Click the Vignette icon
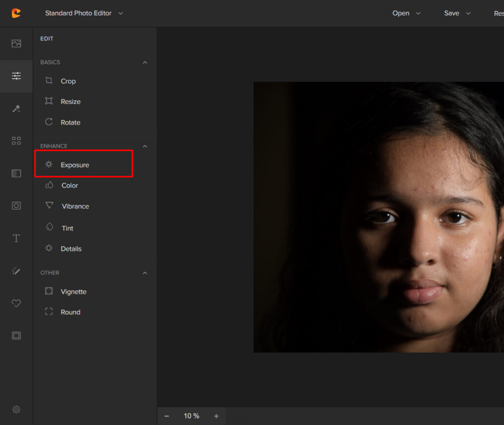The image size is (504, 425). click(x=49, y=291)
